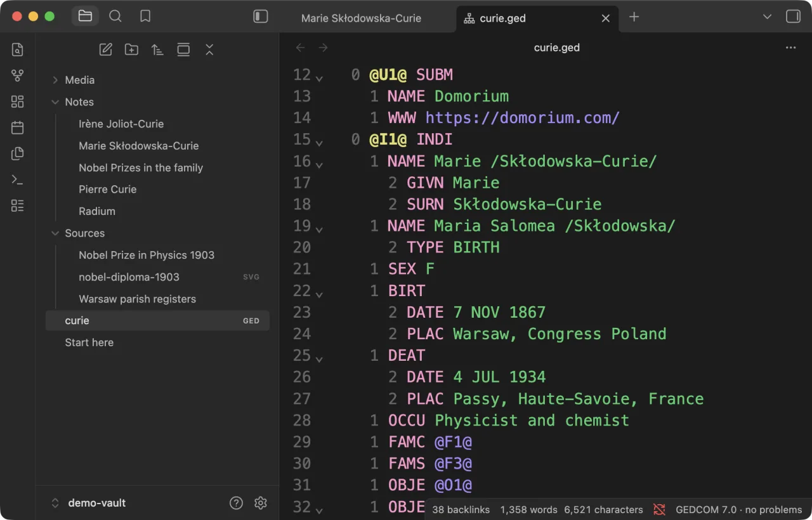The width and height of the screenshot is (812, 520).
Task: Open Marie Skłodowska-Curie note in explorer
Action: pyautogui.click(x=139, y=146)
